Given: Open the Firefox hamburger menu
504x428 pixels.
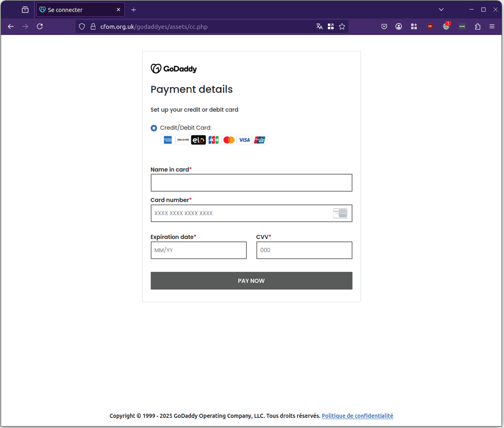Looking at the screenshot, I should 492,26.
